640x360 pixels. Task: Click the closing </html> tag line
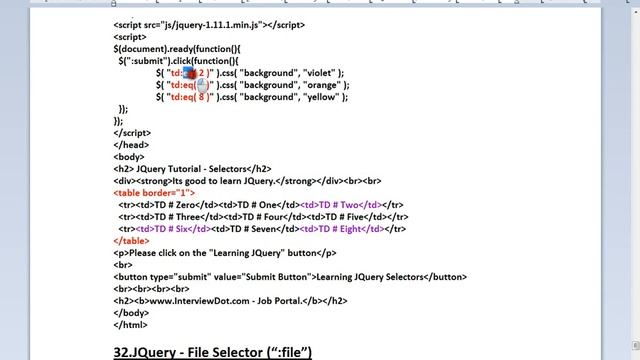pyautogui.click(x=130, y=325)
